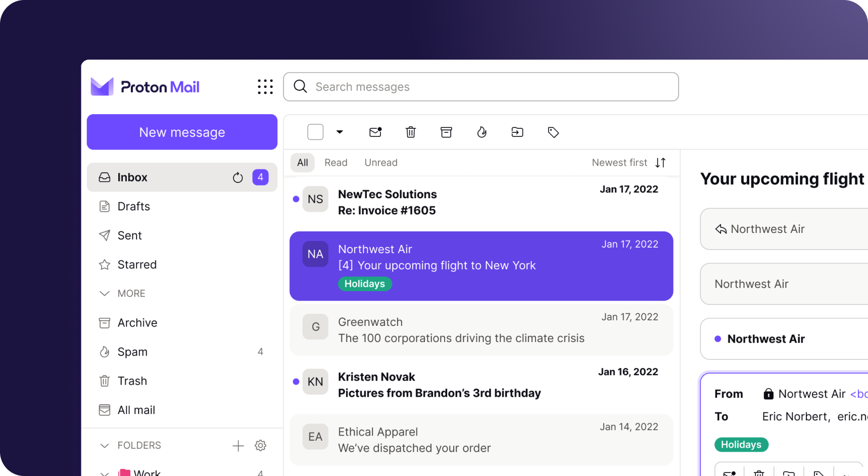Refresh the Inbox with the circular arrow icon
This screenshot has height=476, width=868.
[237, 177]
